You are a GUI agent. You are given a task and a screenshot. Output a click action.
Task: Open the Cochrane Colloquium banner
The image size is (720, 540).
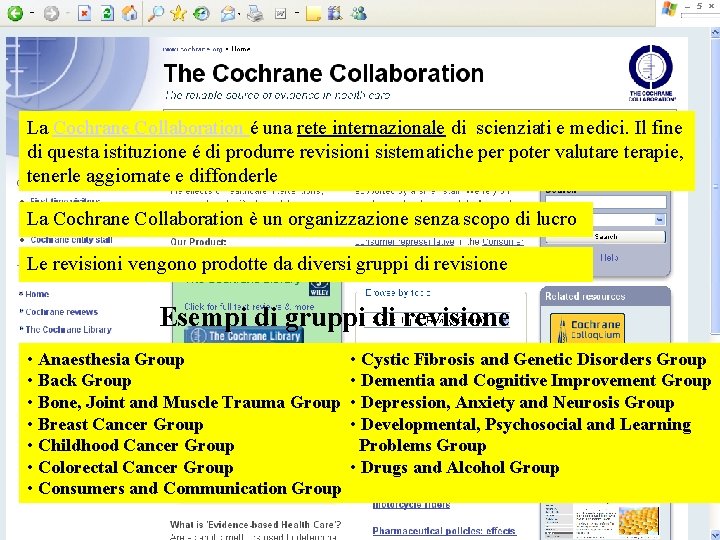click(587, 328)
